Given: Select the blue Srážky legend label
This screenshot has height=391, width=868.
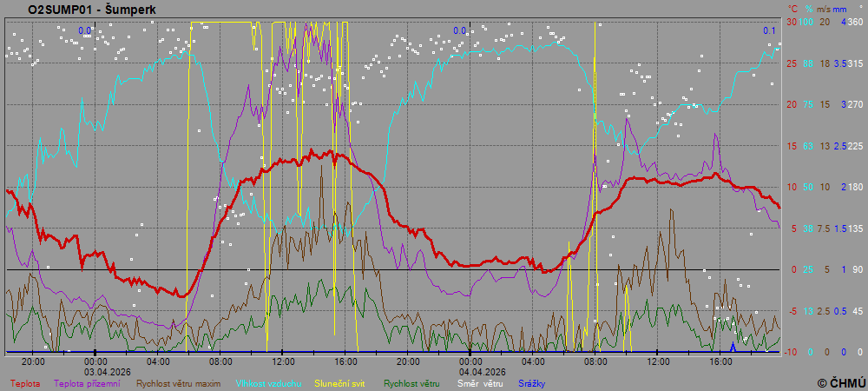Looking at the screenshot, I should point(532,382).
